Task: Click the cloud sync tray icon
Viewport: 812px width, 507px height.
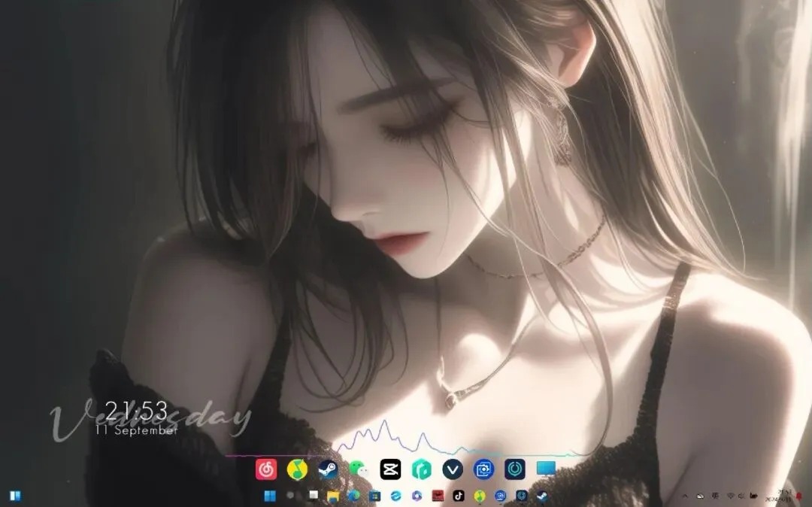Action: 700,496
